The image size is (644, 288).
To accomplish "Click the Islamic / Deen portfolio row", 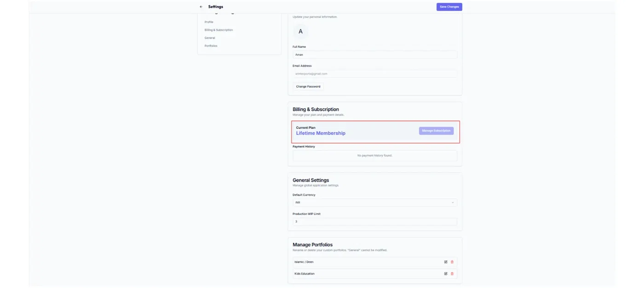I will 359,262.
